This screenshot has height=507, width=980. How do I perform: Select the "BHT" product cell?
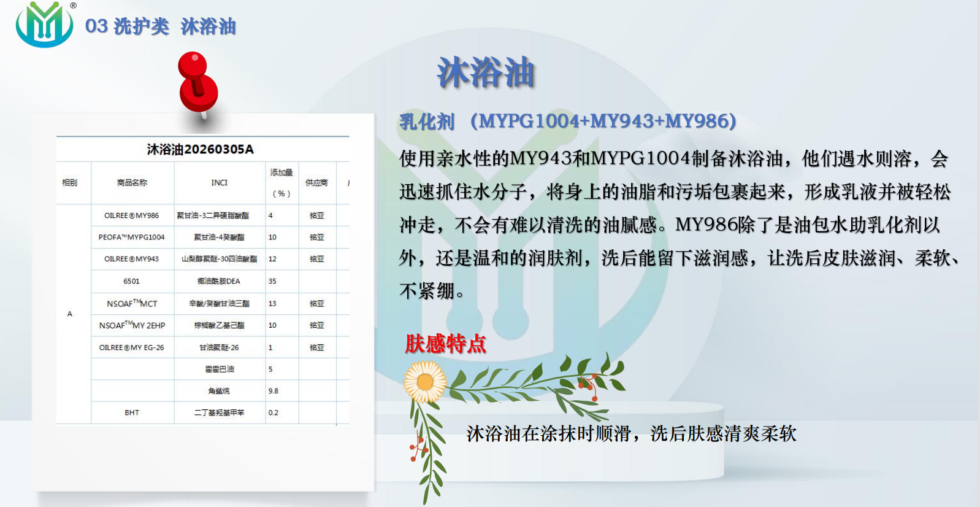tap(132, 412)
